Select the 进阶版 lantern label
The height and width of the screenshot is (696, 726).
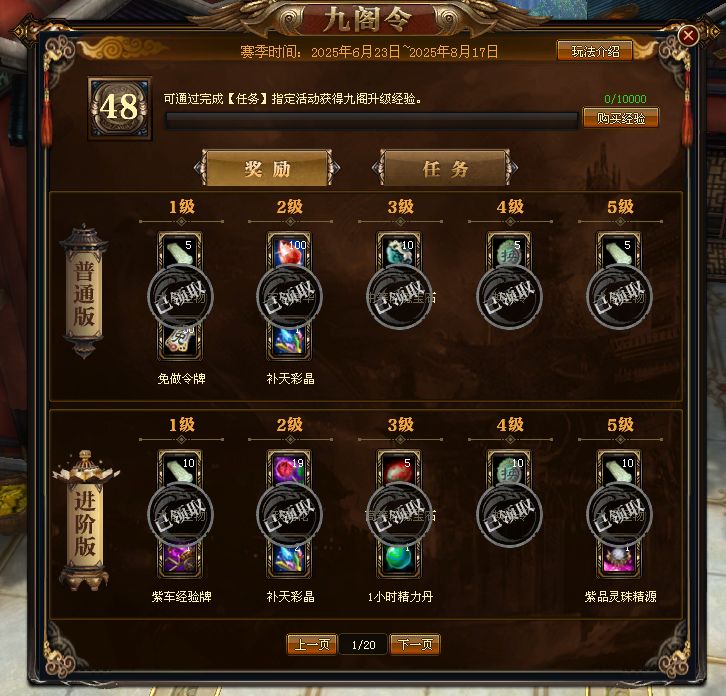(85, 521)
